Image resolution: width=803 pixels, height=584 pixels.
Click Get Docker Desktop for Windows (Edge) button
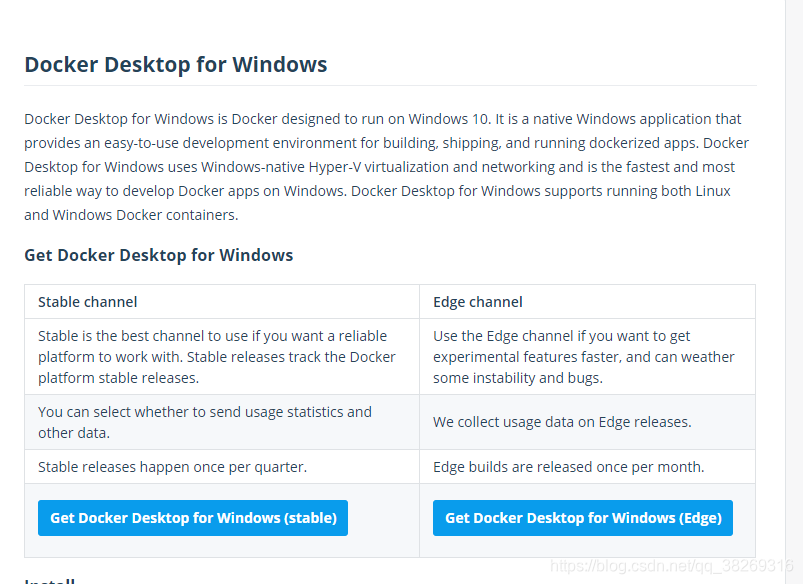pyautogui.click(x=583, y=518)
